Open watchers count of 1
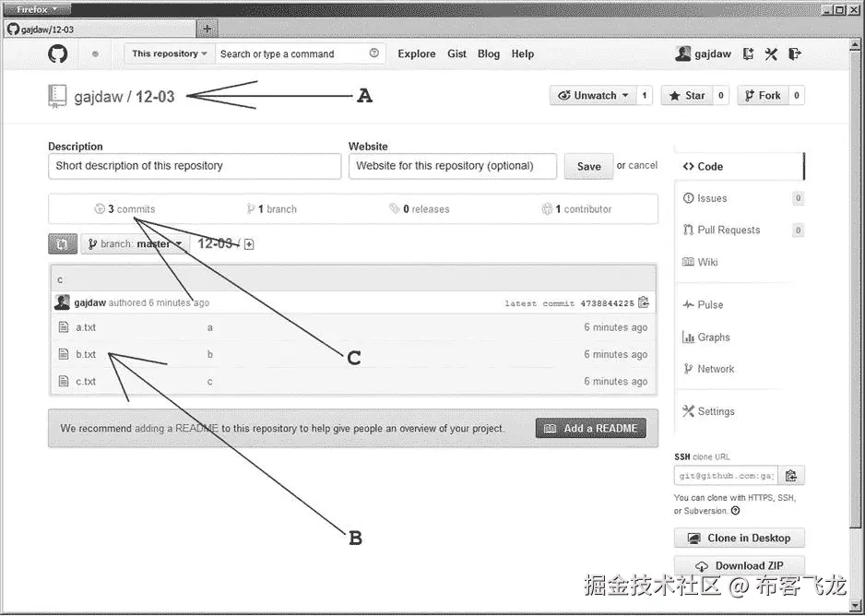The image size is (865, 616). (x=644, y=95)
